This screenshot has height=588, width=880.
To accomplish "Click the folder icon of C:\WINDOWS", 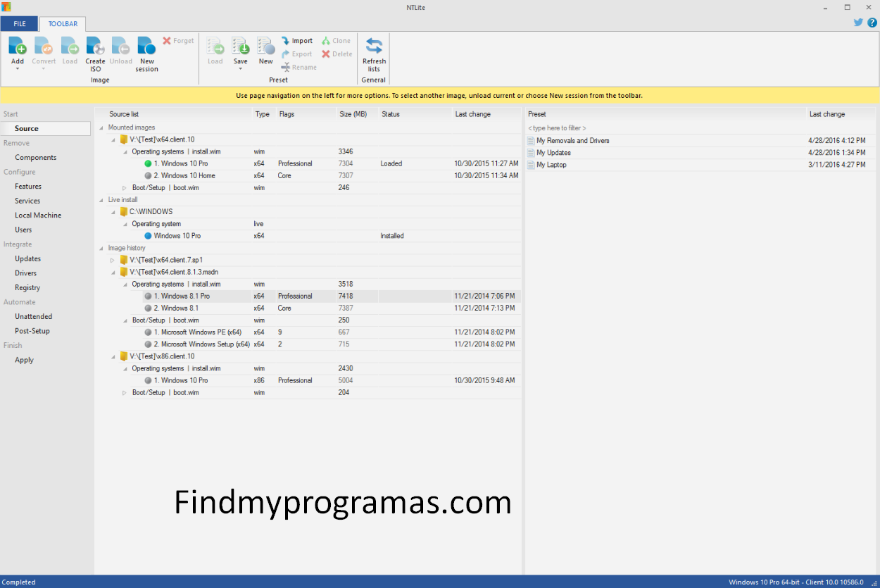I will point(124,212).
